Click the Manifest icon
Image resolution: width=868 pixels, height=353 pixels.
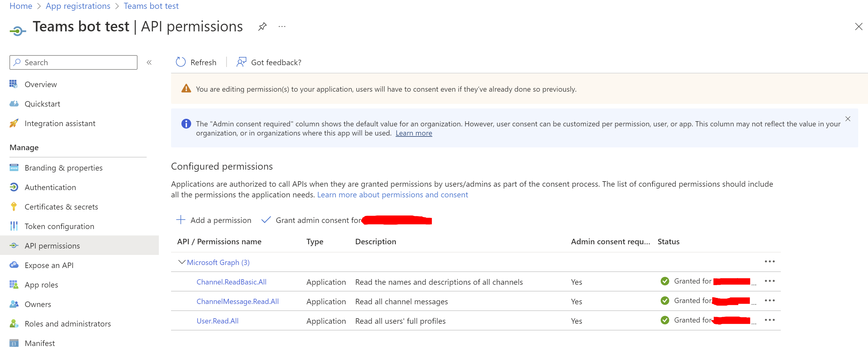(x=14, y=343)
